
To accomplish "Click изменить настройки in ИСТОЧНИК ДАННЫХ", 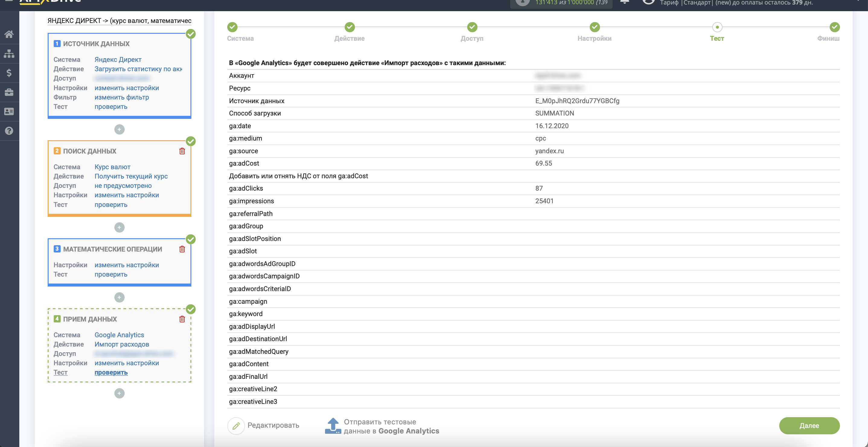I will 127,87.
